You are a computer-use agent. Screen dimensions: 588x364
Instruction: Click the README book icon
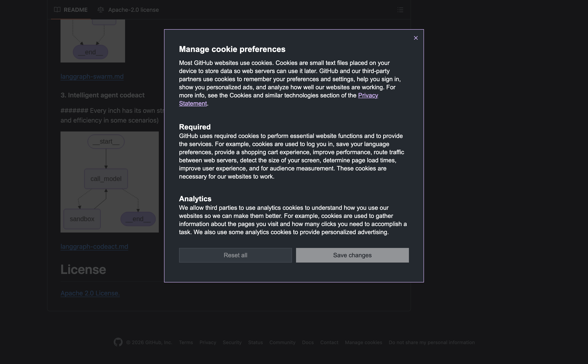57,10
